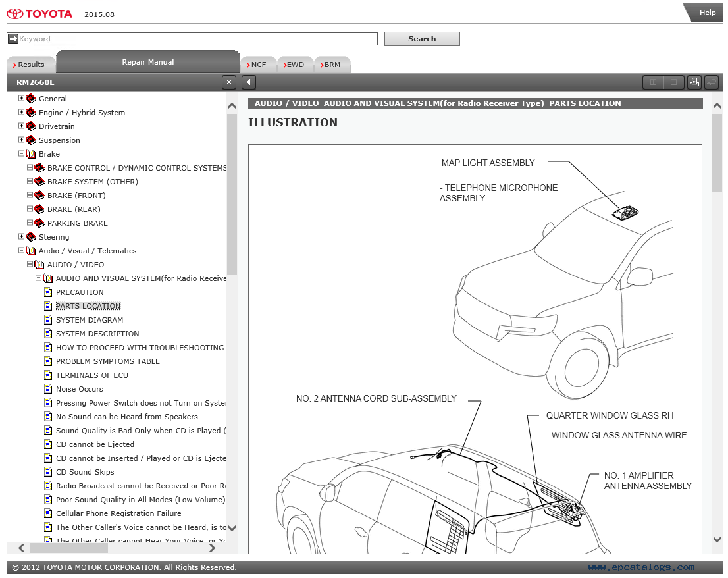Open the Help link
The height and width of the screenshot is (578, 728).
[x=708, y=13]
